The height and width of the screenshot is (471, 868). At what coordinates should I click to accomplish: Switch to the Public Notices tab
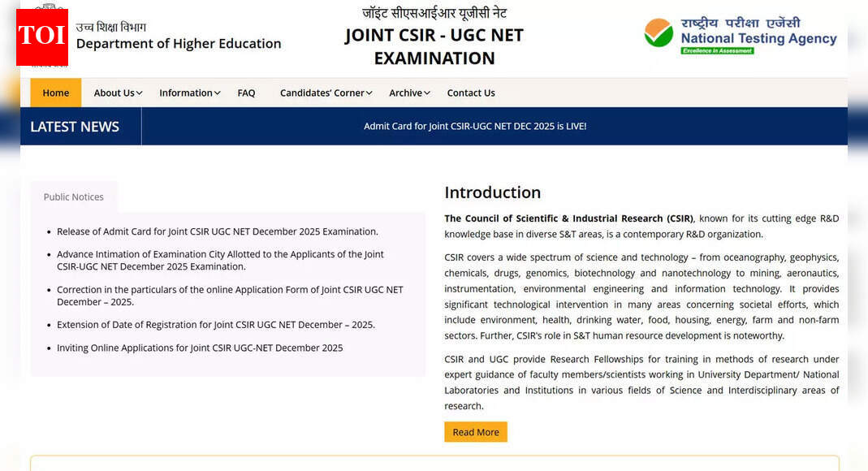pos(74,197)
